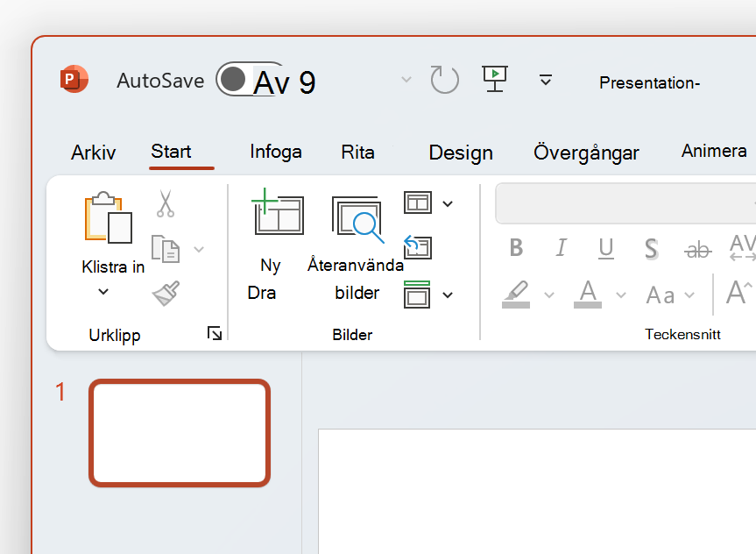
Task: Toggle Italic formatting
Action: 561,248
